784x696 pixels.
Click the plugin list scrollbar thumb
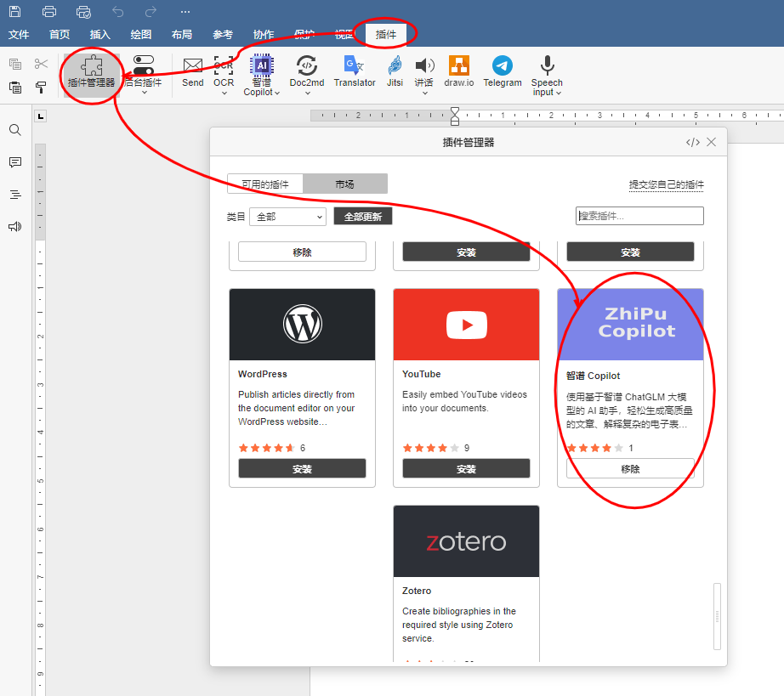(x=717, y=616)
